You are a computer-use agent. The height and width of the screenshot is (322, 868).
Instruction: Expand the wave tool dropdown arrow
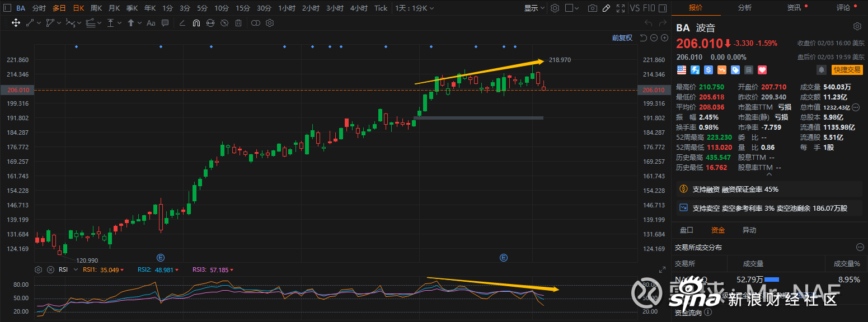(x=79, y=23)
